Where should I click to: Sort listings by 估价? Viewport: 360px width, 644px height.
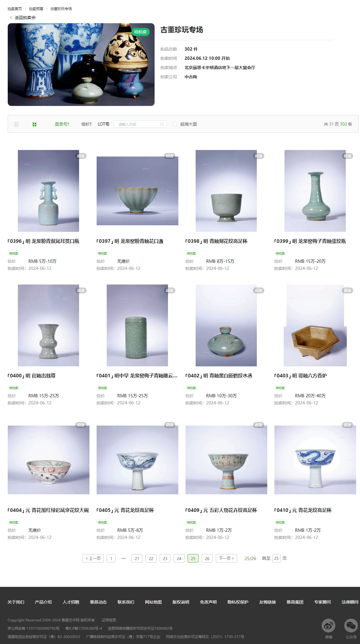click(87, 124)
